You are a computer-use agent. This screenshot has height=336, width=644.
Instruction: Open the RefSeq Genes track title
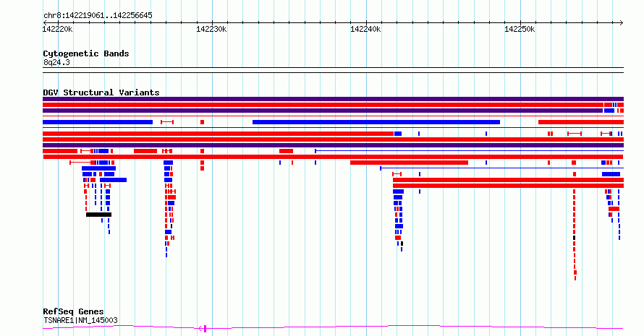pos(73,312)
